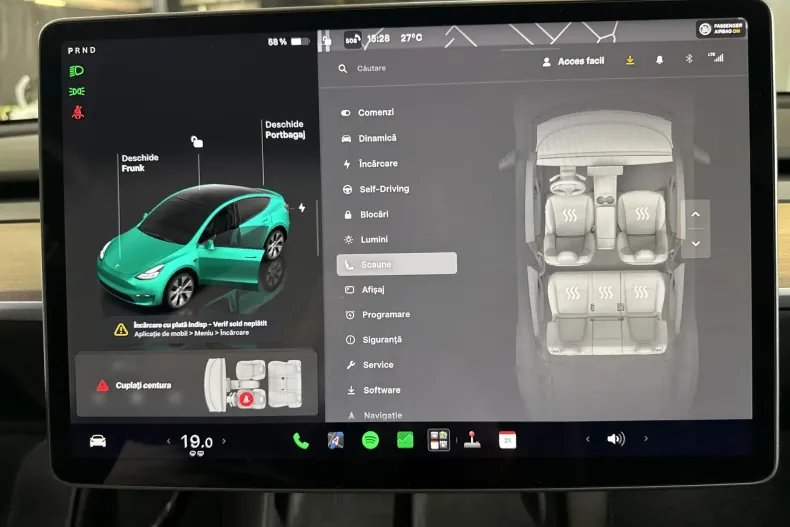Viewport: 790px width, 527px height.
Task: Open the Phone app
Action: point(301,441)
